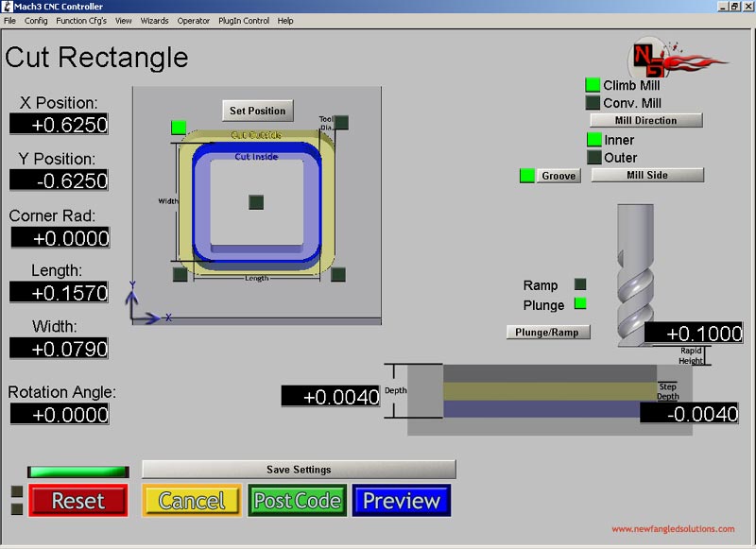Open the Operator menu
The height and width of the screenshot is (549, 756).
click(194, 21)
